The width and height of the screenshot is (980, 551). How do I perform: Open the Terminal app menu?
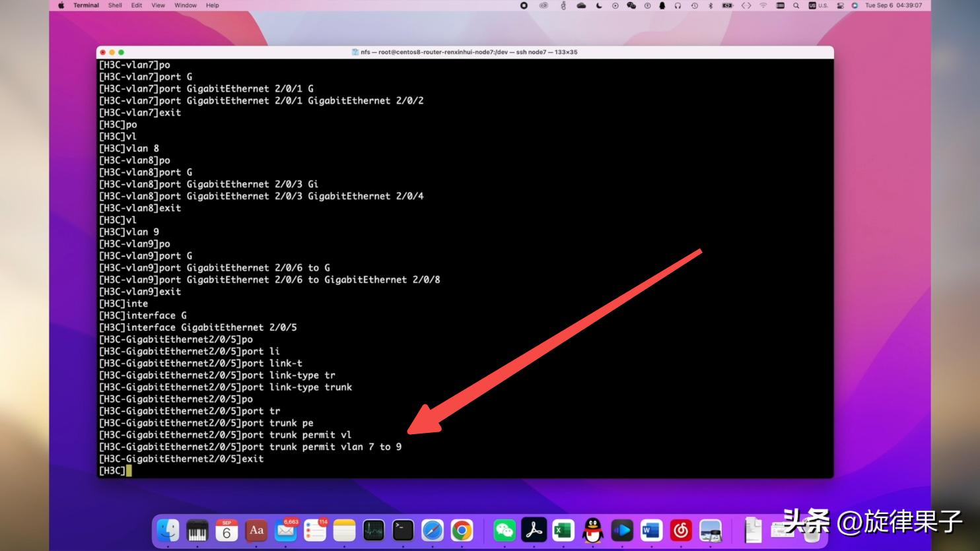[86, 5]
